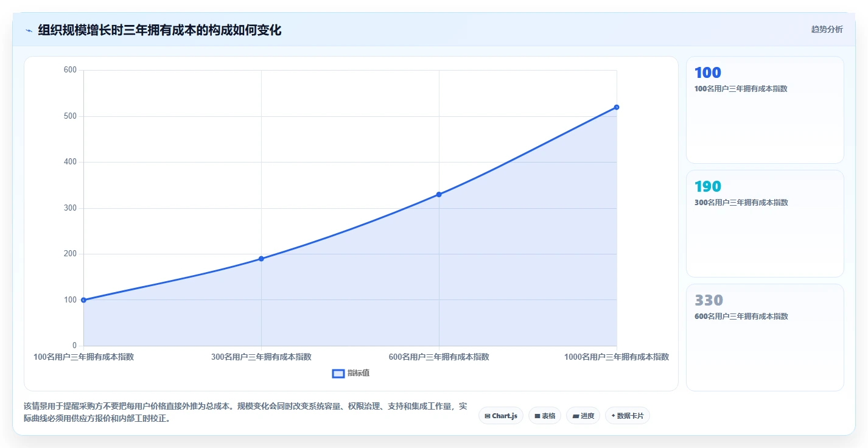Click x-axis label 1000名用户三年拥有成本指数
Viewport: 868px width, 448px height.
617,357
